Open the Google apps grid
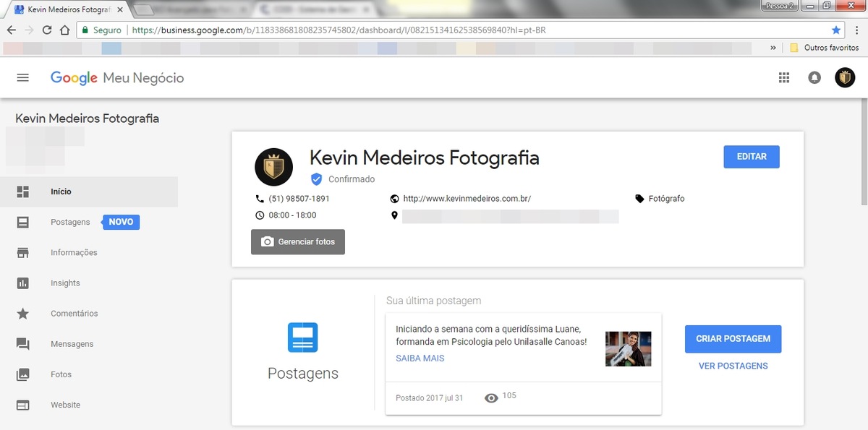 (x=784, y=78)
